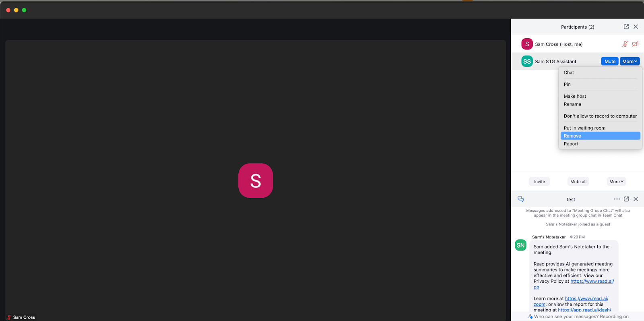Click Sam Cross video-off camera icon
Screen dimensions: 644x321
click(x=635, y=44)
